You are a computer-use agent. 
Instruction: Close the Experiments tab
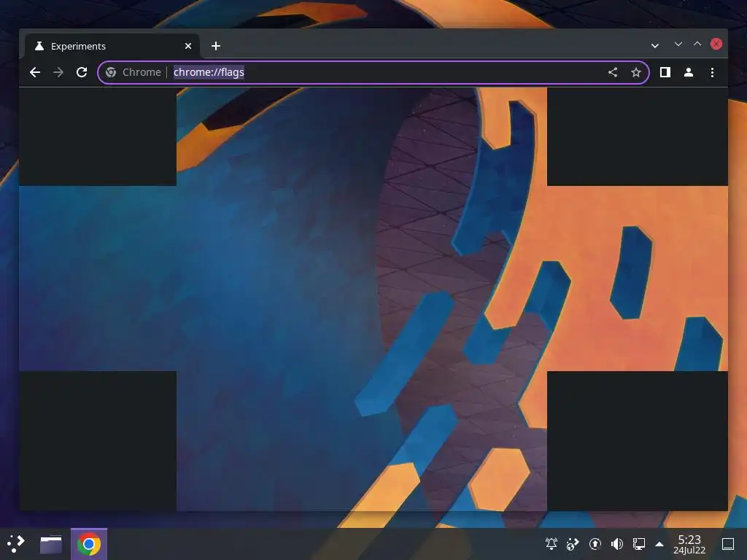188,46
